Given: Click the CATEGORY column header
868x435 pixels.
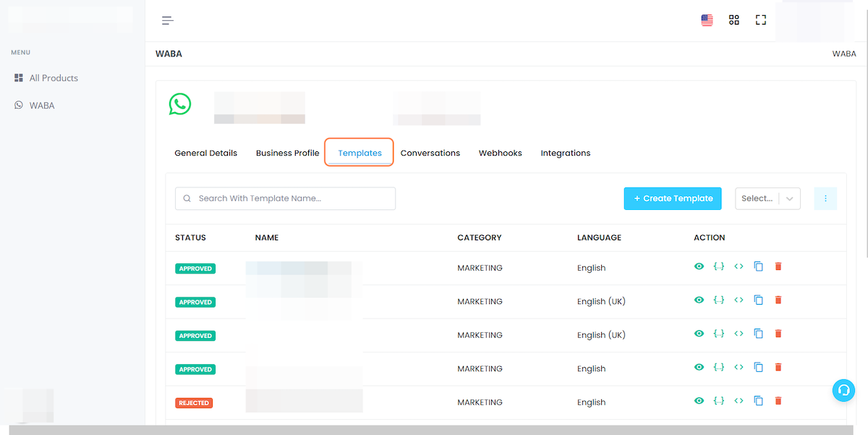Looking at the screenshot, I should (479, 237).
